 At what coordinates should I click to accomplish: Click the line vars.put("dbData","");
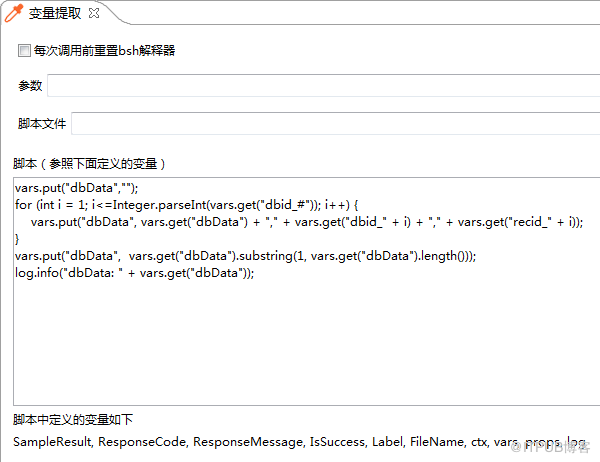[77, 188]
